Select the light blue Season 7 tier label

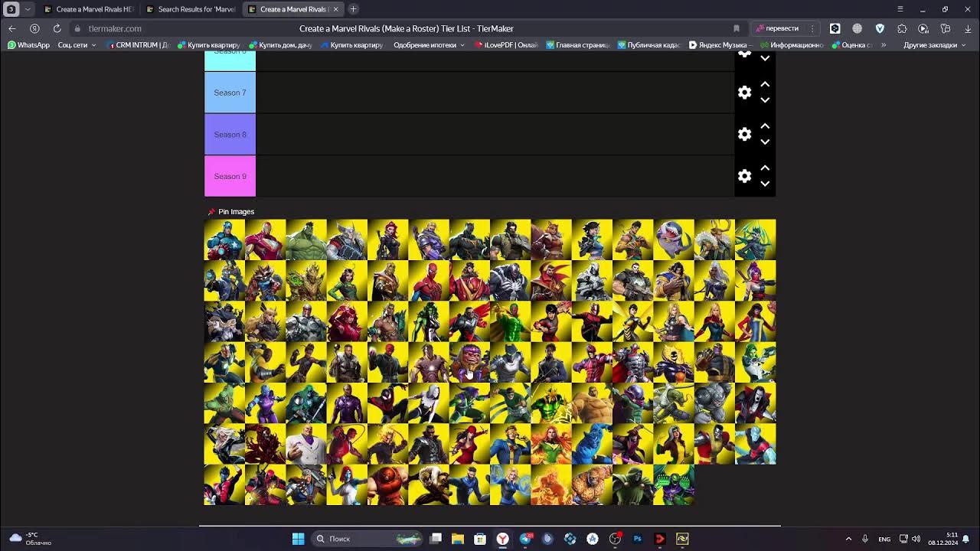pos(230,93)
